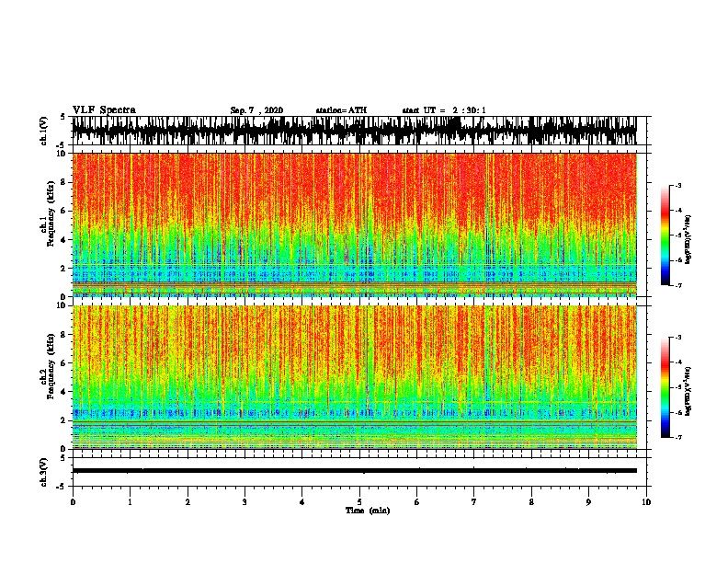Click the "2" kHz tick on ch.2 spectrogram

pyautogui.click(x=64, y=420)
